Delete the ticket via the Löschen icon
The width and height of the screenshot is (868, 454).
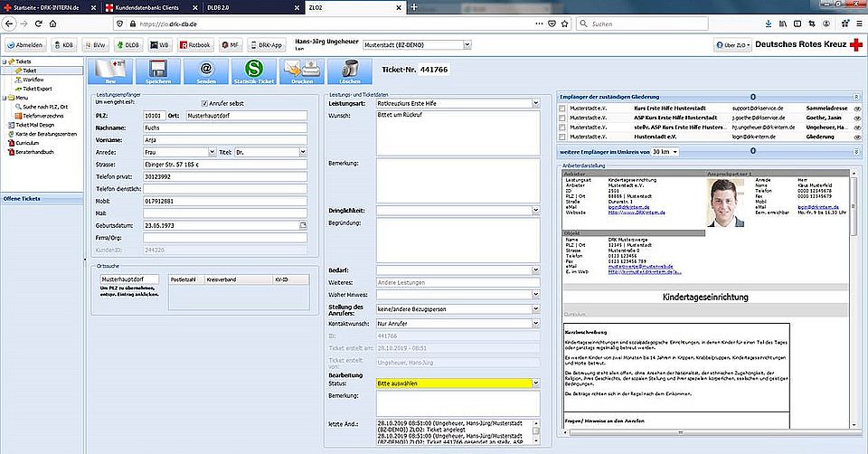click(x=350, y=70)
